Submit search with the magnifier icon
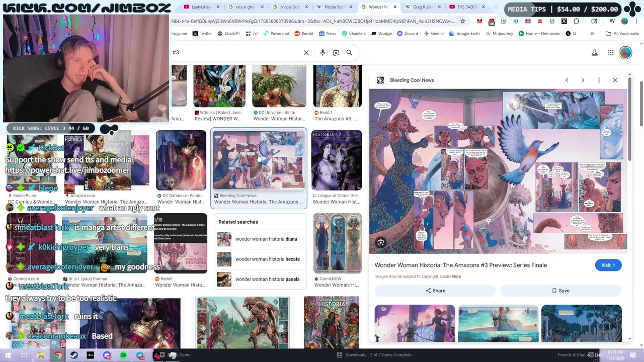Screen dimensions: 644x362 point(349,52)
